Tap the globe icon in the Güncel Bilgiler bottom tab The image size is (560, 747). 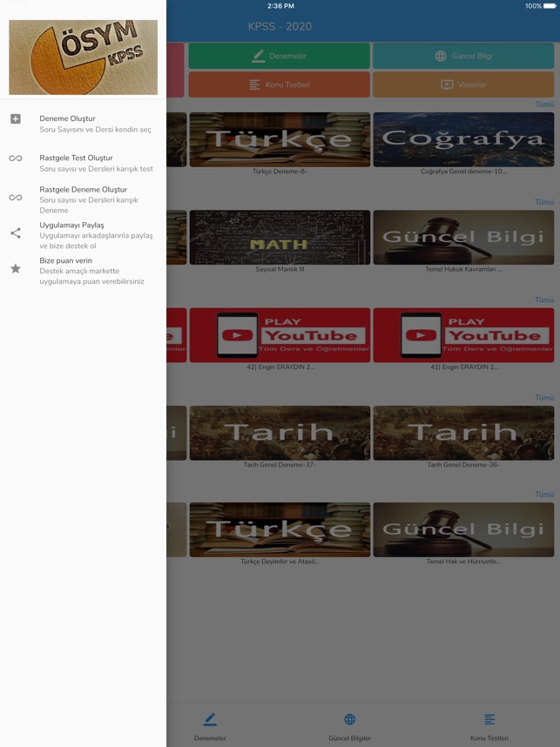[350, 719]
